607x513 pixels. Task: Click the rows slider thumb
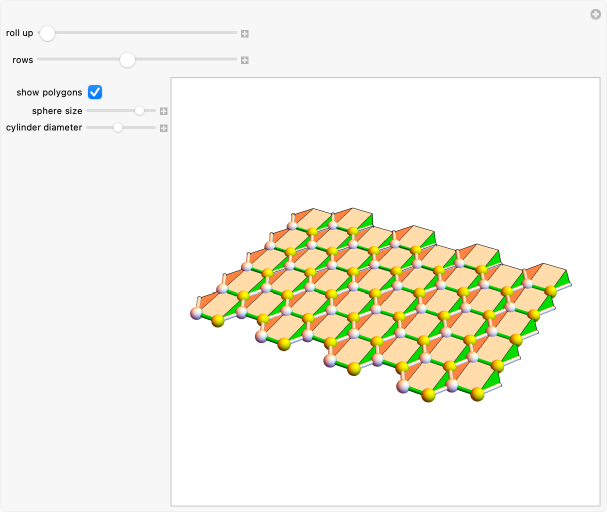pos(127,60)
